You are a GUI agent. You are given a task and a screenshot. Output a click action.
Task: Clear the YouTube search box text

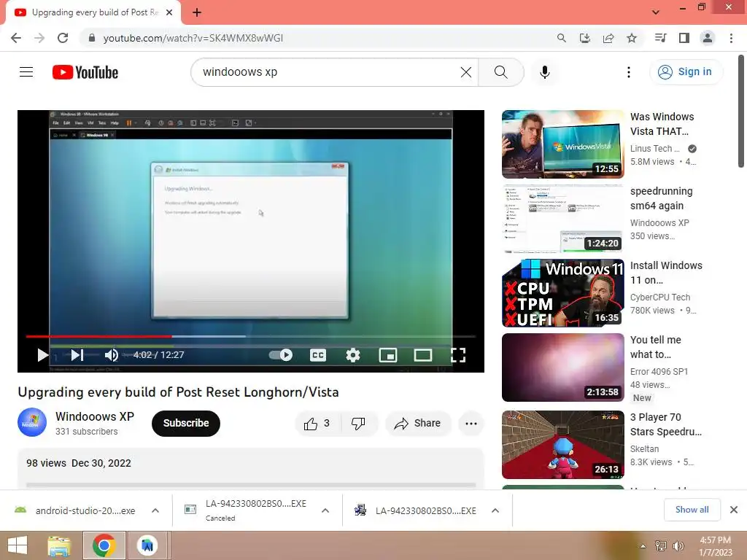[x=466, y=72]
